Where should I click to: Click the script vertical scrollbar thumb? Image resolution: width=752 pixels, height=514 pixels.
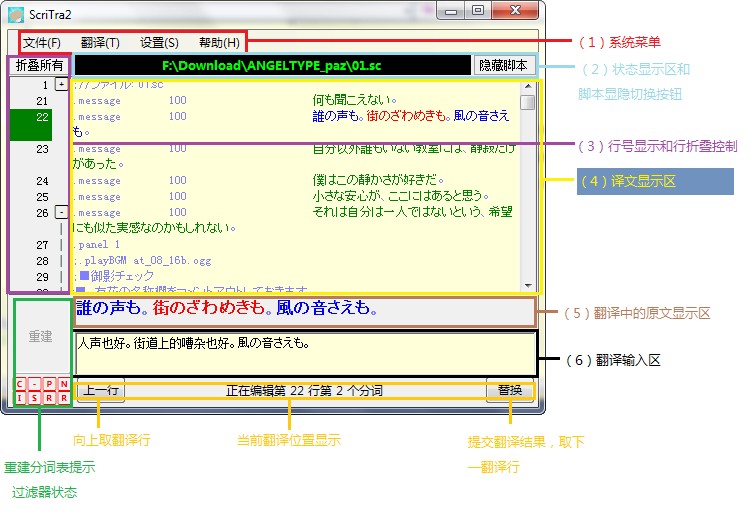tap(528, 102)
